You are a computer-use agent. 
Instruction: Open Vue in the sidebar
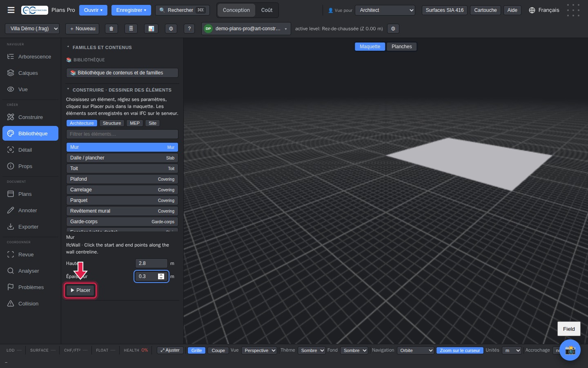pos(30,90)
